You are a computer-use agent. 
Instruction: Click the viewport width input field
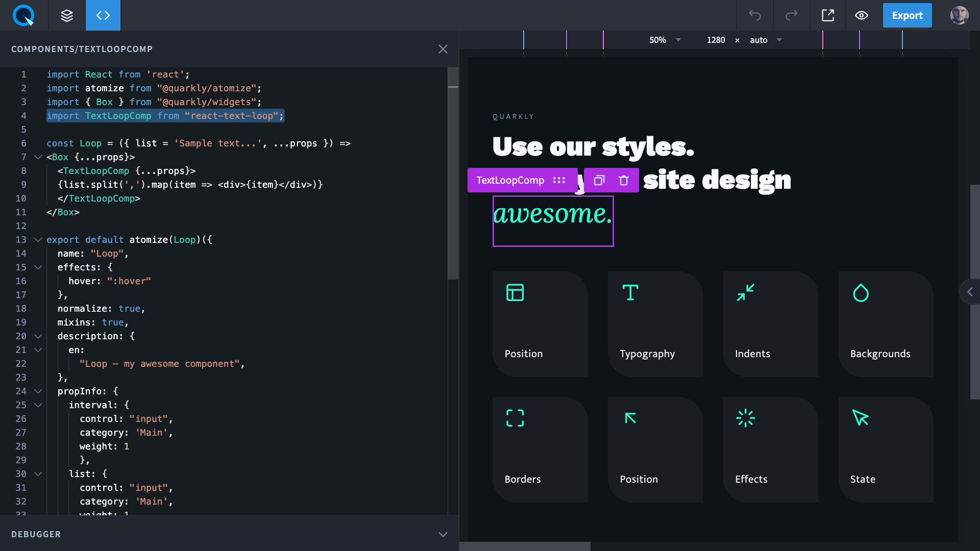[716, 40]
